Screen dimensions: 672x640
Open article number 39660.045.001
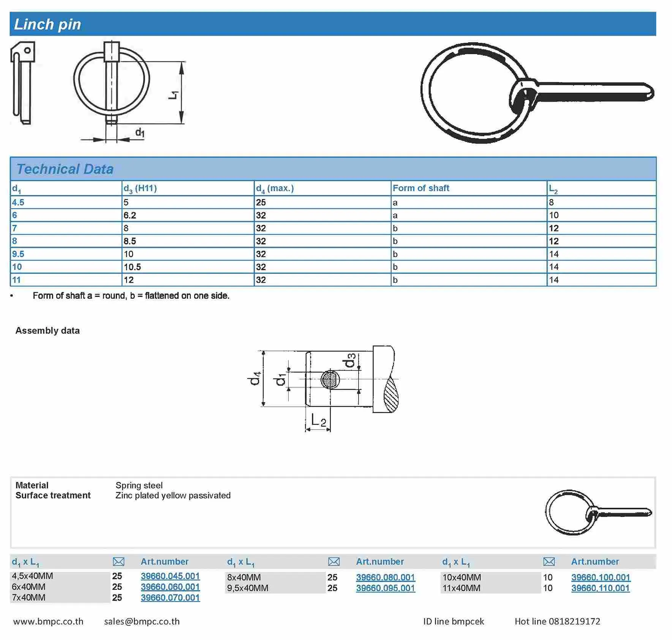tap(170, 576)
